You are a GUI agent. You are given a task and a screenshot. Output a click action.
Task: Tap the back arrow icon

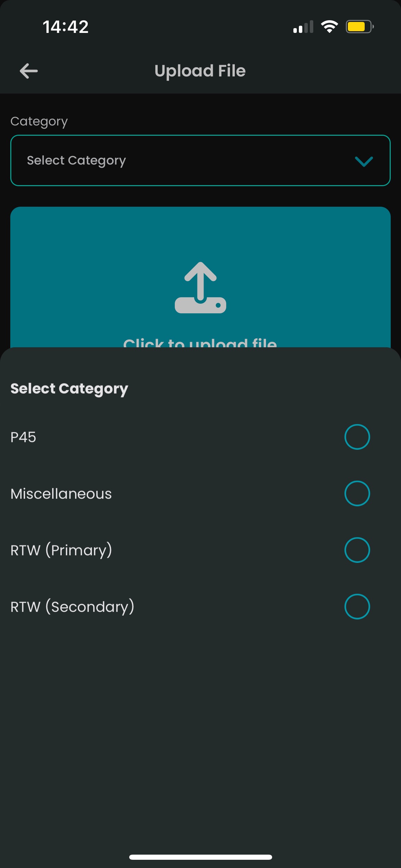29,71
